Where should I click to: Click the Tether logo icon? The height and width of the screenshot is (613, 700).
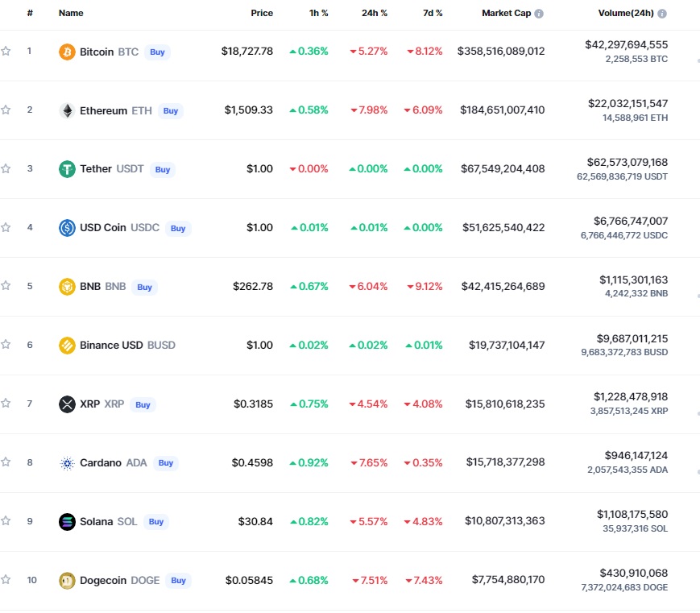pyautogui.click(x=67, y=169)
